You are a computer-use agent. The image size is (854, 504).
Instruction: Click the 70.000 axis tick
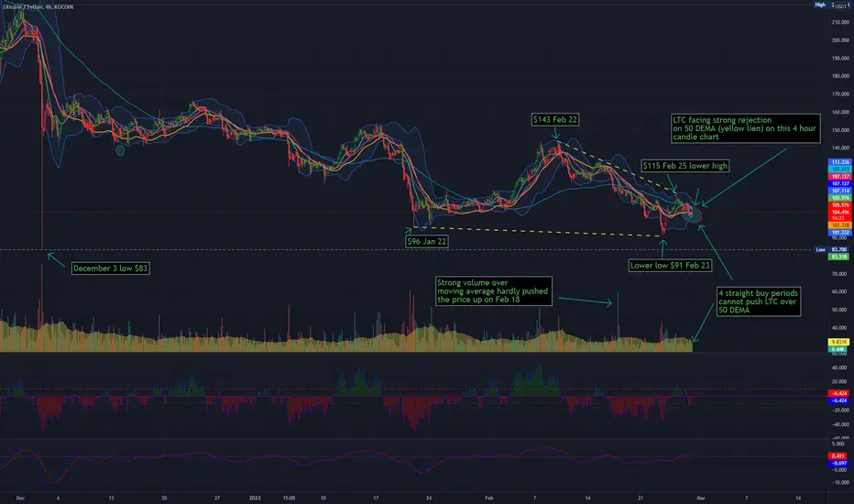[839, 274]
